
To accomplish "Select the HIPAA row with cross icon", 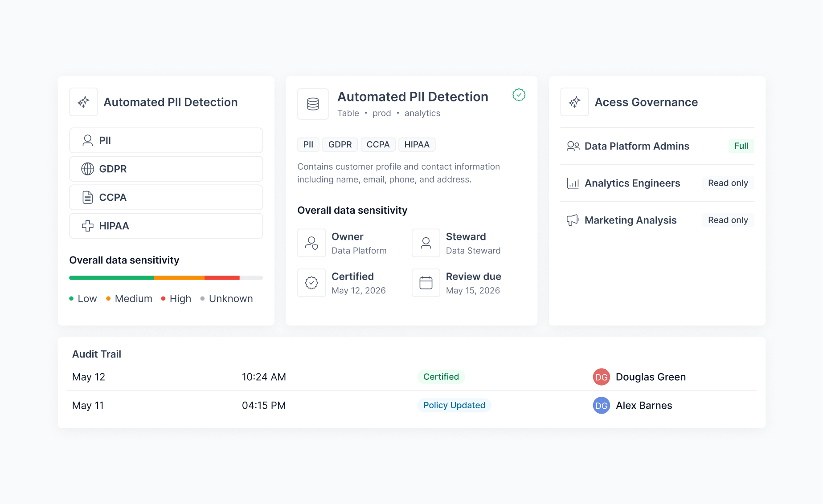I will tap(166, 226).
